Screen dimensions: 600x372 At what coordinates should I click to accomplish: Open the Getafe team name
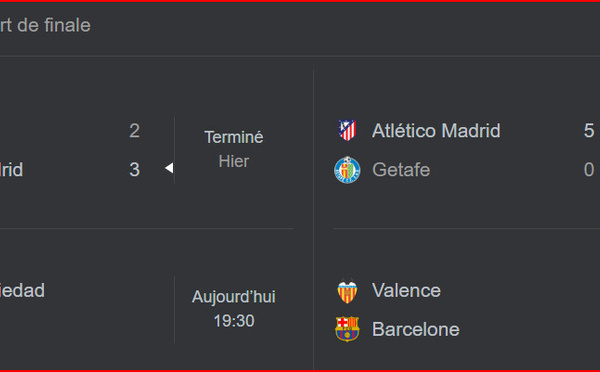(x=401, y=170)
